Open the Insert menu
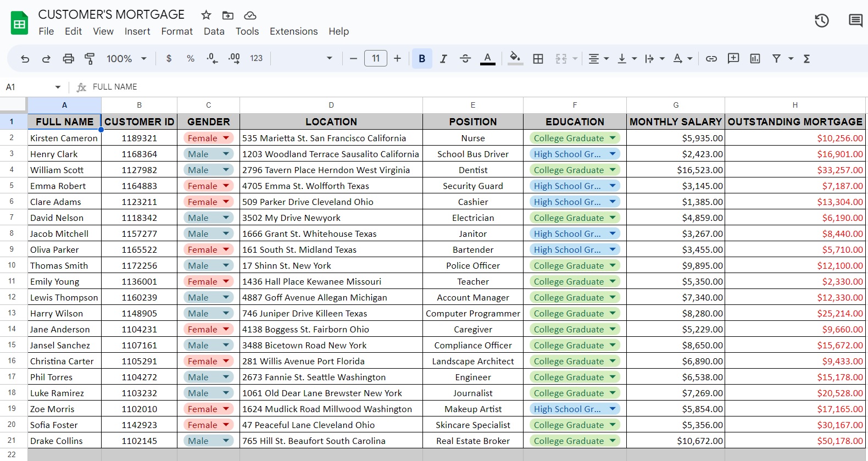The width and height of the screenshot is (868, 461). (137, 31)
